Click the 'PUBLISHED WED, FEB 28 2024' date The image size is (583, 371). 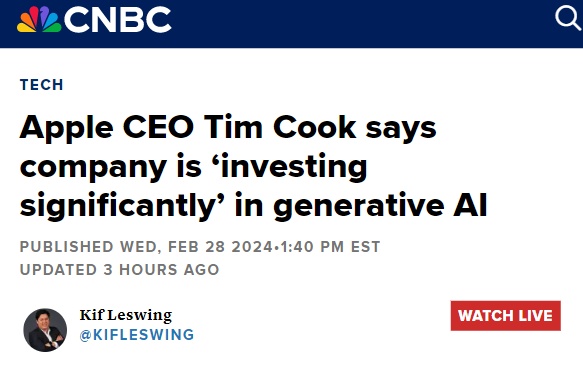tap(146, 247)
